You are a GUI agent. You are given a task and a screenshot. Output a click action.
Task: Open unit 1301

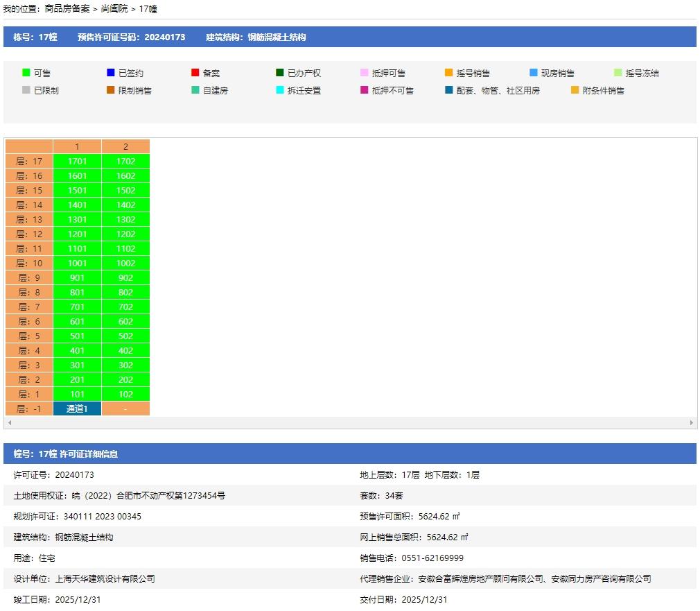tap(77, 220)
